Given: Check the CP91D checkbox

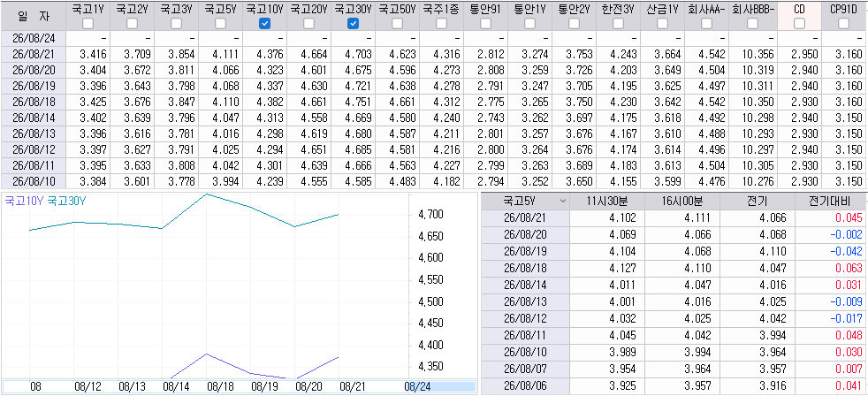Looking at the screenshot, I should click(843, 23).
